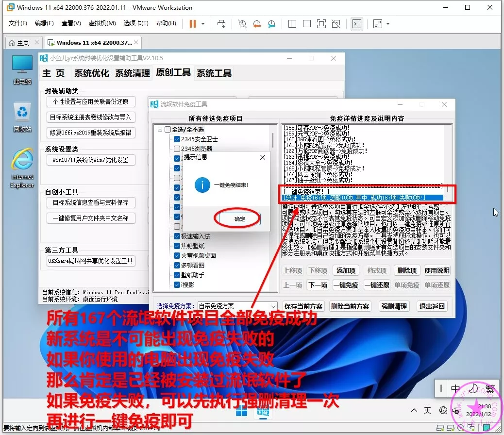504x435 pixels.
Task: Enter full screen mode via toolbar icon
Action: click(378, 24)
